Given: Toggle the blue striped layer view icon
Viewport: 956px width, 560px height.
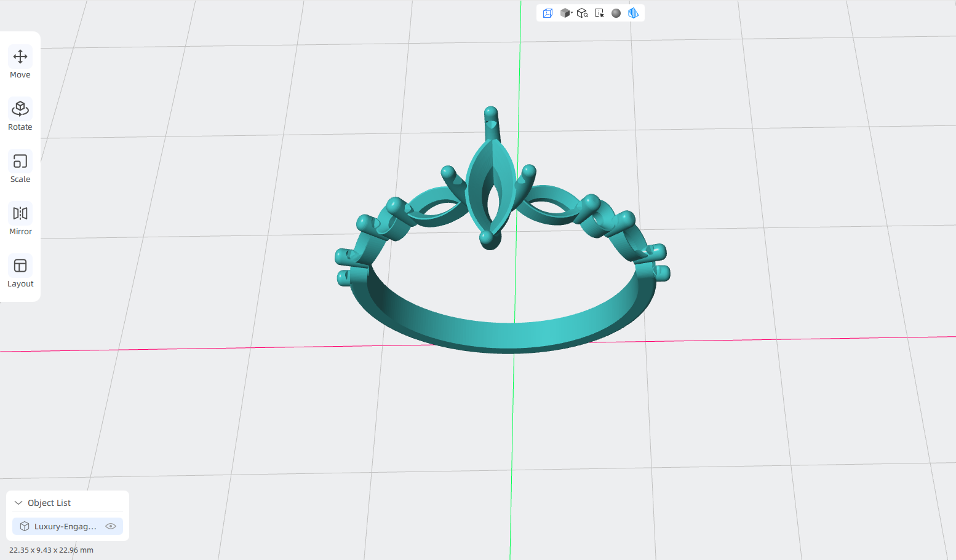Looking at the screenshot, I should coord(633,13).
